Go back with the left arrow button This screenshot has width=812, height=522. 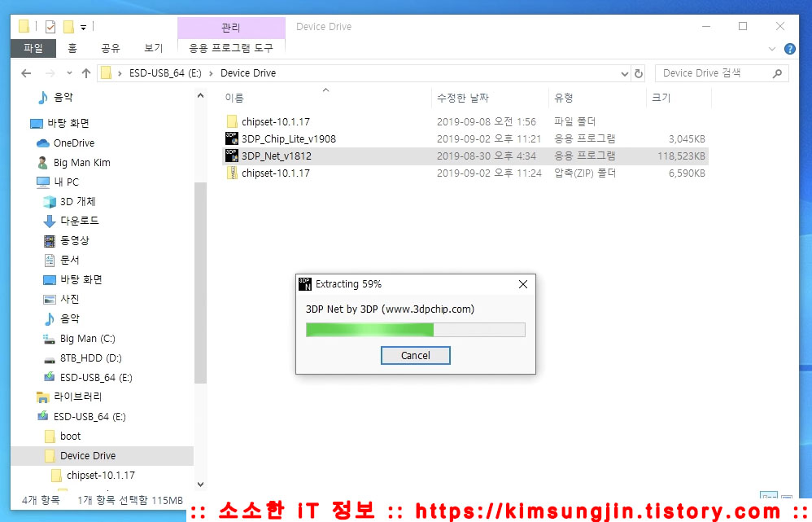pos(26,73)
